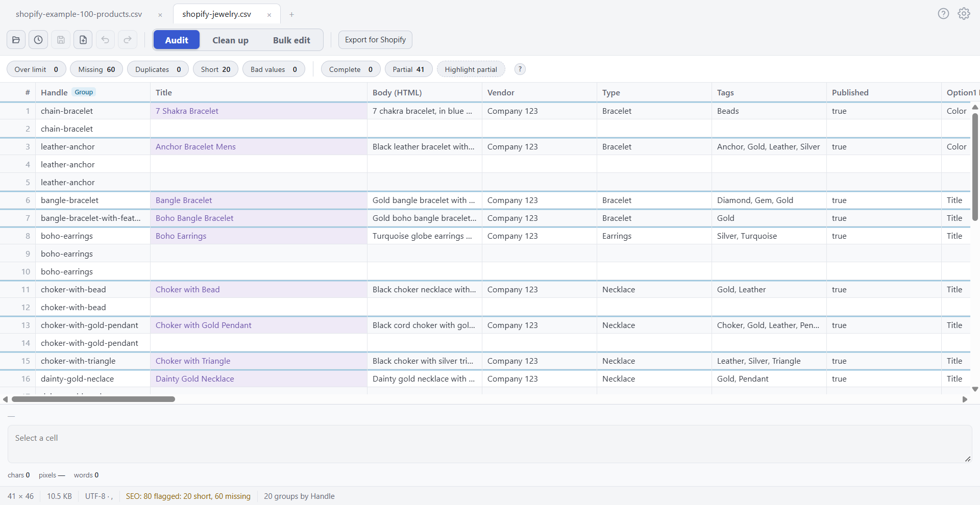Toggle the Partial 41 filter

pos(408,69)
